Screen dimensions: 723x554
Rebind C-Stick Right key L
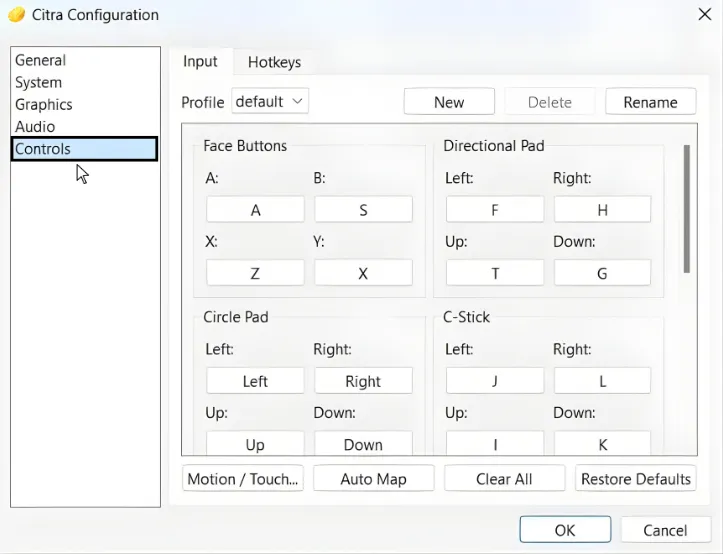click(x=602, y=381)
